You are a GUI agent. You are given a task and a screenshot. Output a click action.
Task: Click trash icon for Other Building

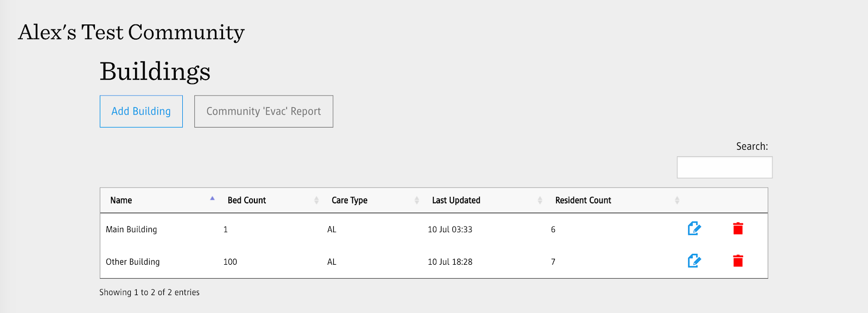[738, 261]
